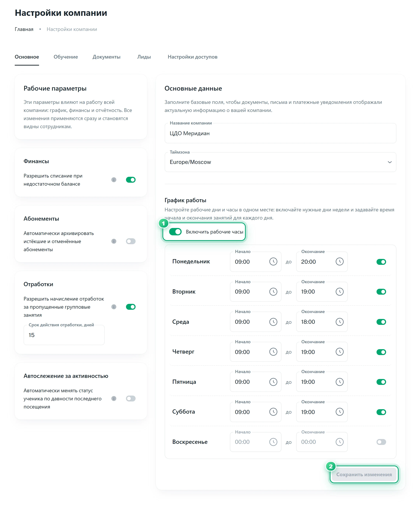Select the Основное tab
Screen dimensions: 420x523
(27, 57)
